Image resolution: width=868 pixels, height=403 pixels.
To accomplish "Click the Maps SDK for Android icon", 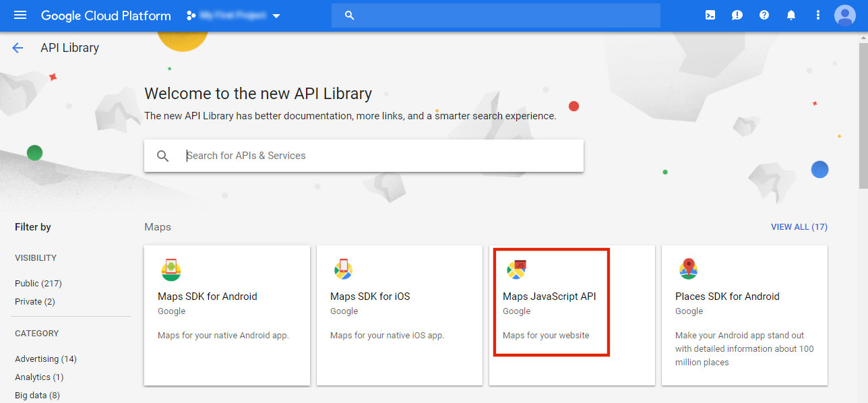I will 171,270.
